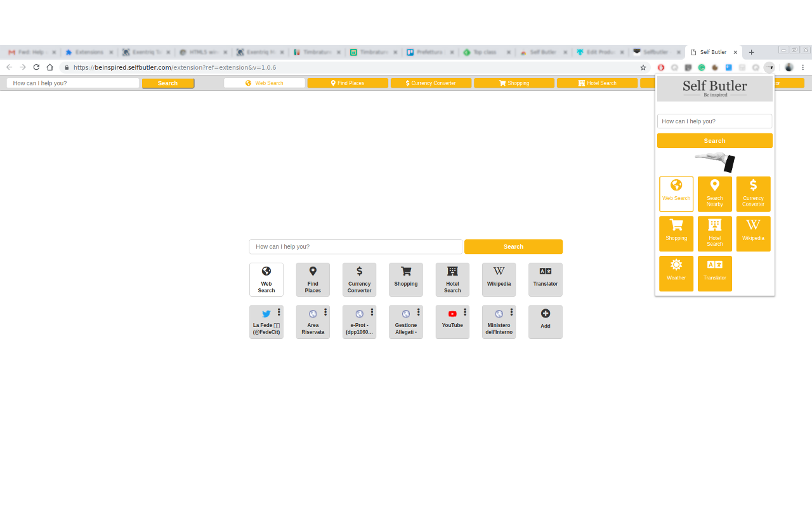Click the Self Butler logo banner in popup
Screen dimensions: 812x508
[715, 88]
